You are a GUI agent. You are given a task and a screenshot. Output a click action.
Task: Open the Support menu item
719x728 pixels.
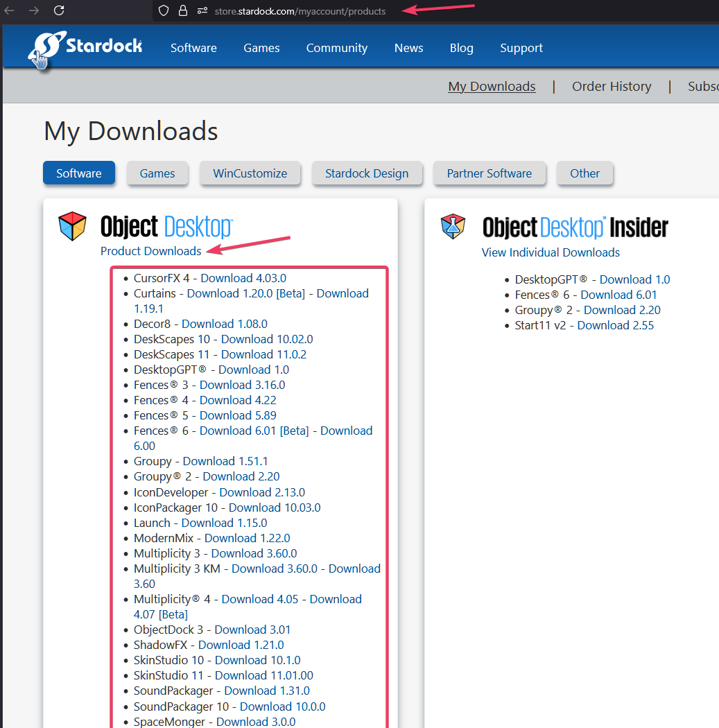tap(521, 48)
